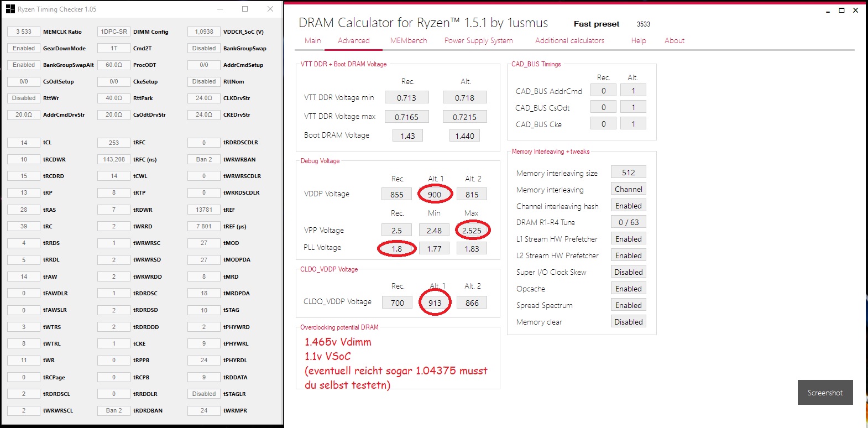The height and width of the screenshot is (428, 868).
Task: Select the VTT DDR Voltage min Rec. field
Action: pyautogui.click(x=406, y=98)
